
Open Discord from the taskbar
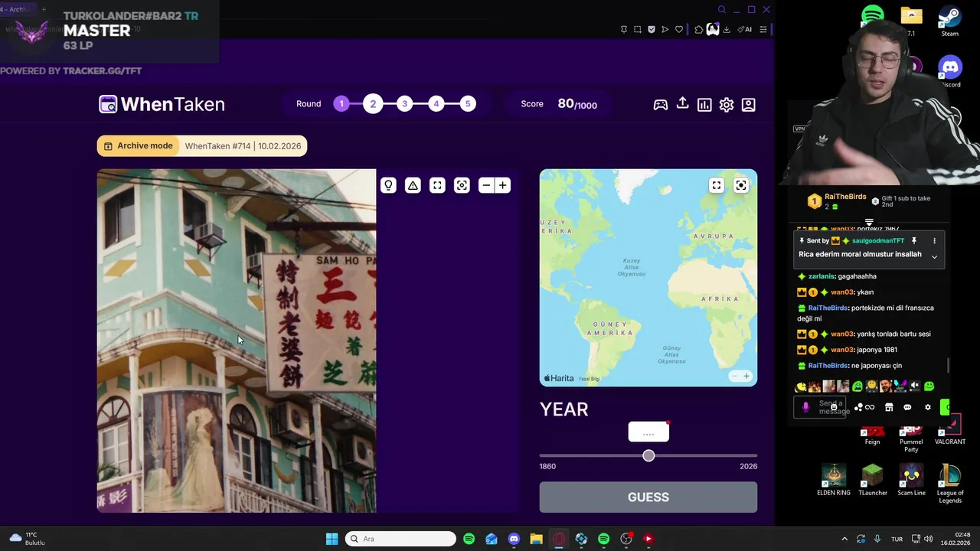coord(514,539)
